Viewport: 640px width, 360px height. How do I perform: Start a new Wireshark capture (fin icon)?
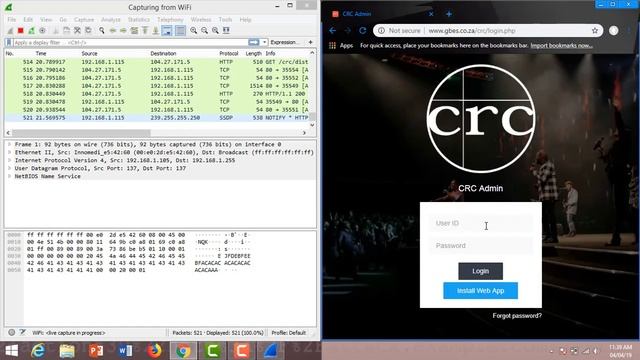coord(10,31)
